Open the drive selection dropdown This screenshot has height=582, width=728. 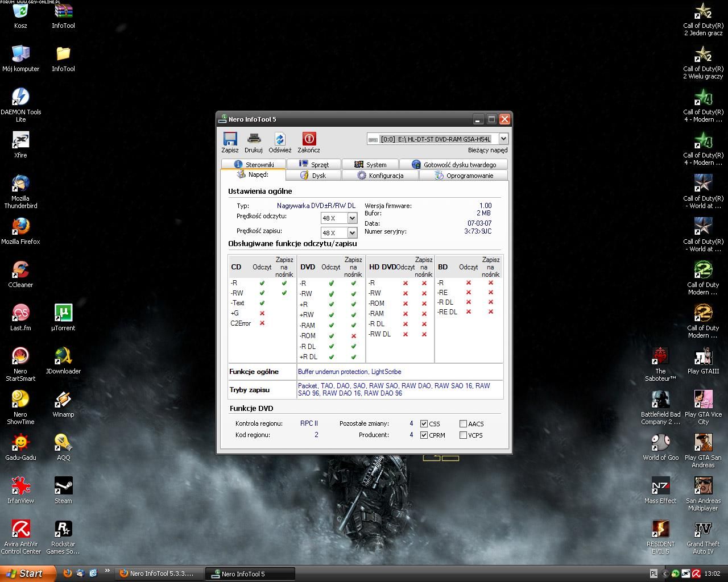tap(503, 139)
